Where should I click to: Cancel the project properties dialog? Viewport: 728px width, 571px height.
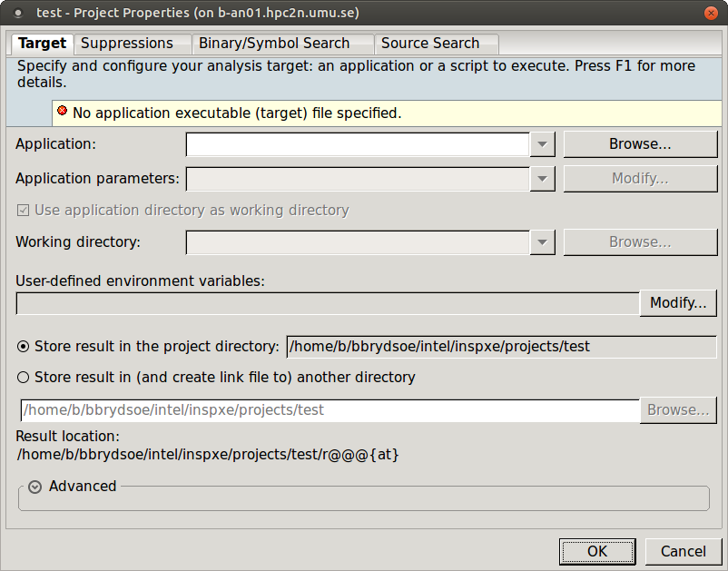click(683, 551)
